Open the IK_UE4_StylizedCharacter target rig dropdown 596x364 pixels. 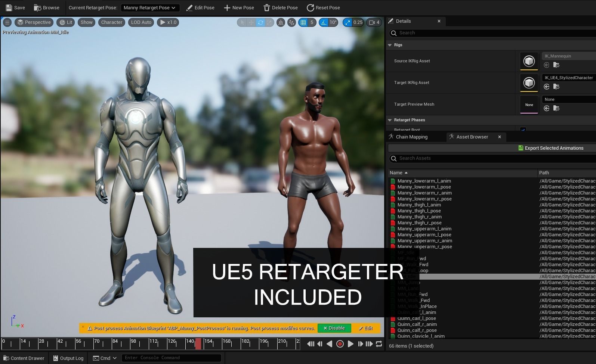click(x=569, y=78)
